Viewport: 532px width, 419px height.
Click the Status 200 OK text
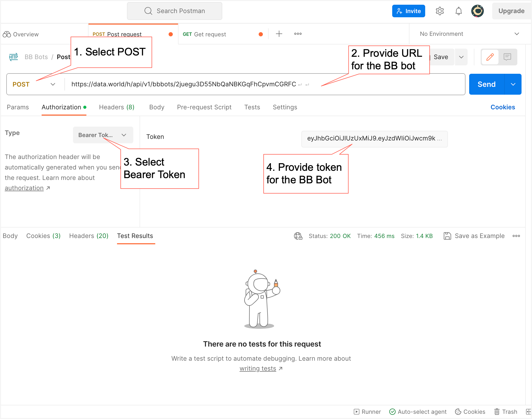click(x=330, y=236)
